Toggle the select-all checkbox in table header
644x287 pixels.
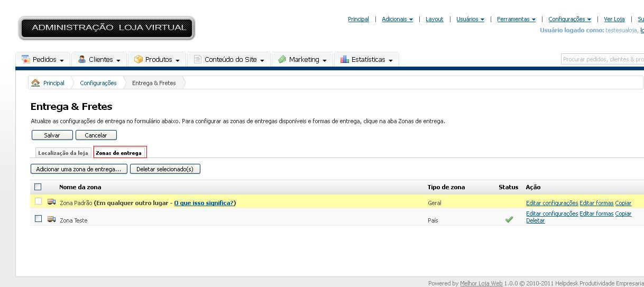pos(38,187)
